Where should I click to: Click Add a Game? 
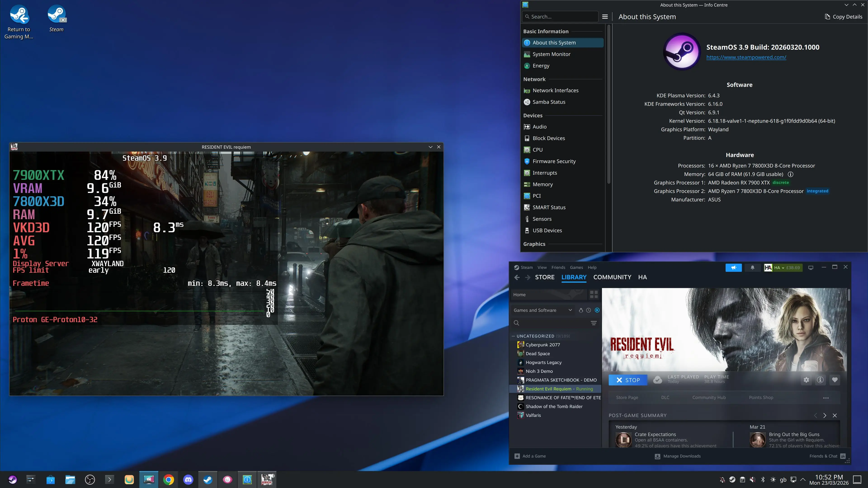coord(530,456)
